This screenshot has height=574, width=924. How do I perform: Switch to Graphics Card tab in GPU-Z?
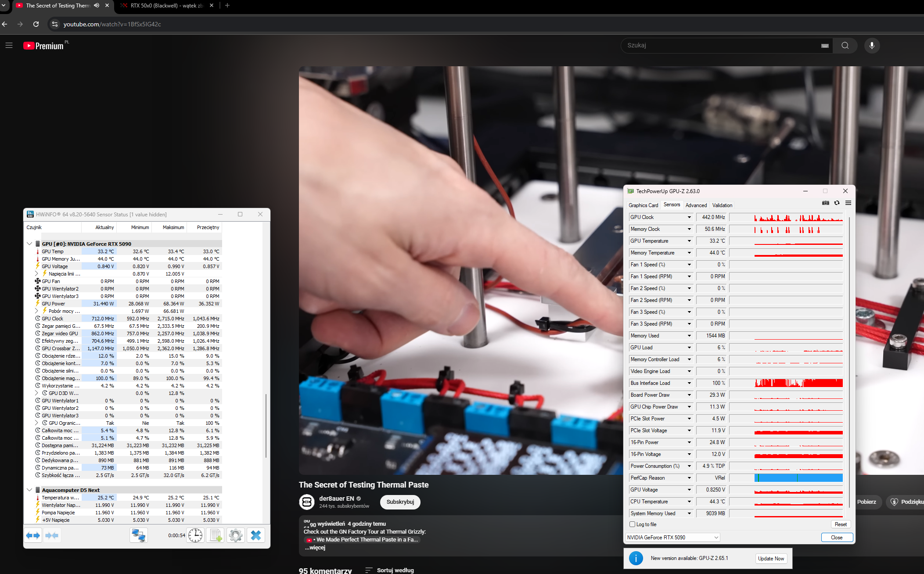tap(643, 205)
